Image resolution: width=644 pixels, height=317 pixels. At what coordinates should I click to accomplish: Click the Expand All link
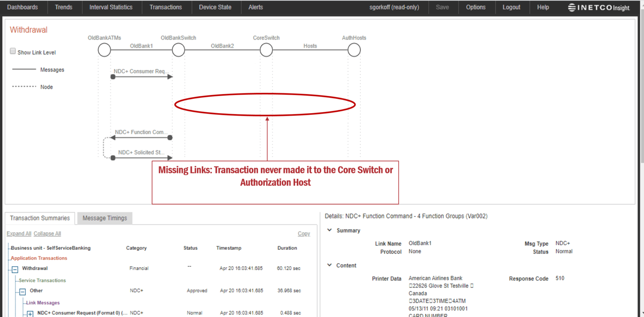[19, 234]
